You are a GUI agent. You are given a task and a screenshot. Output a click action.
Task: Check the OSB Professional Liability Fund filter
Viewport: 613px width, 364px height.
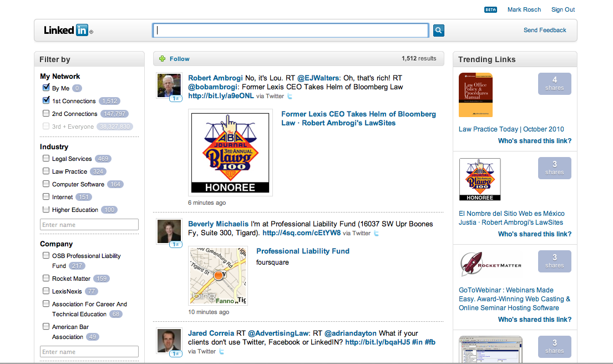click(46, 255)
